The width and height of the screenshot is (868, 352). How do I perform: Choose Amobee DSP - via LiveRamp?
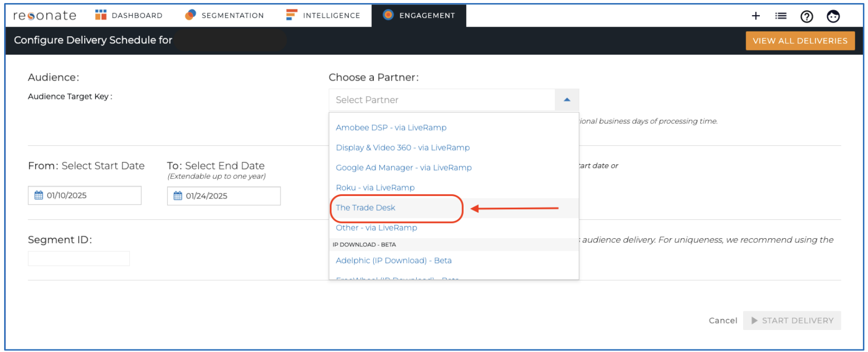click(454, 128)
